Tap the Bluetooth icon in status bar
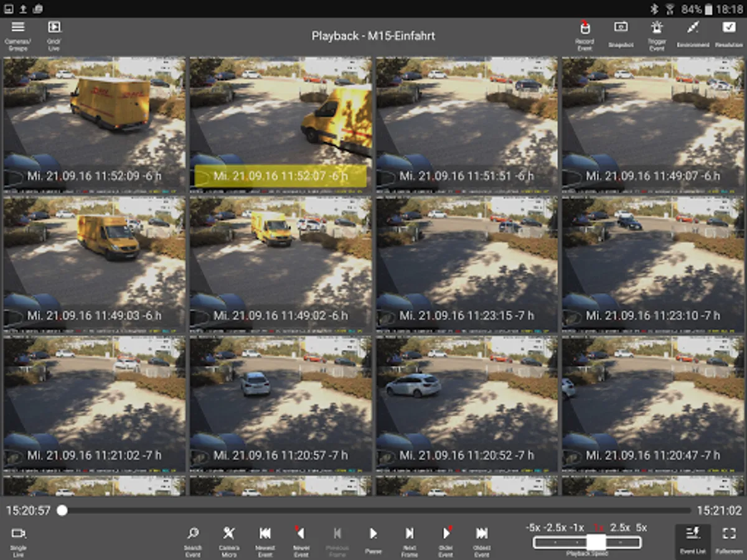Screen dimensions: 747x560 point(654,9)
